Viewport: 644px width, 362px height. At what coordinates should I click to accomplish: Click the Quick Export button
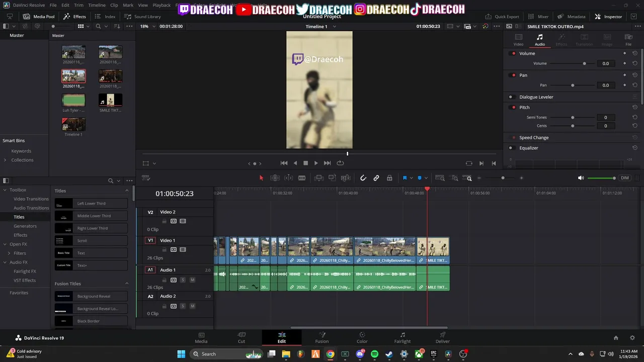(x=502, y=17)
